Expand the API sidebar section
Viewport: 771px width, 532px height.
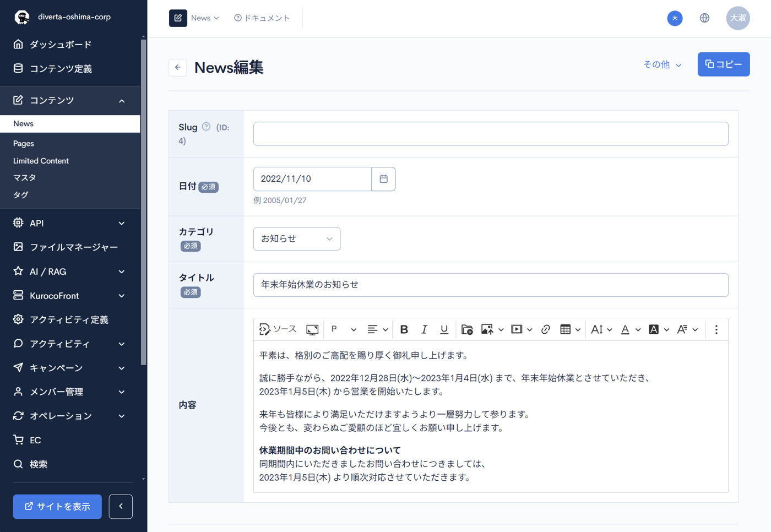pyautogui.click(x=70, y=223)
